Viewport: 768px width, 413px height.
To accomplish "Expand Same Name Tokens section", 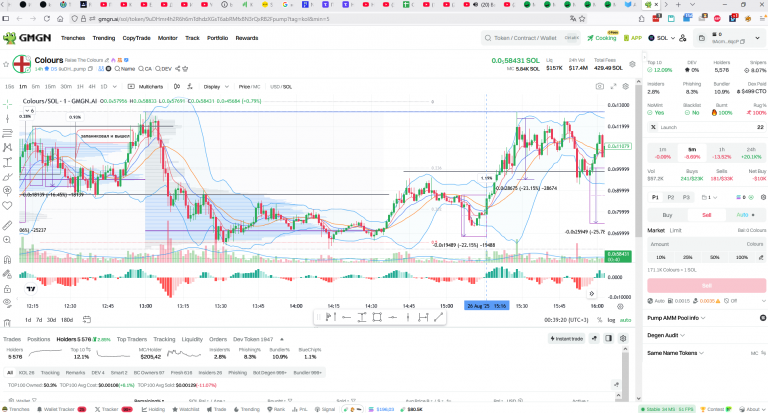I will click(x=675, y=353).
